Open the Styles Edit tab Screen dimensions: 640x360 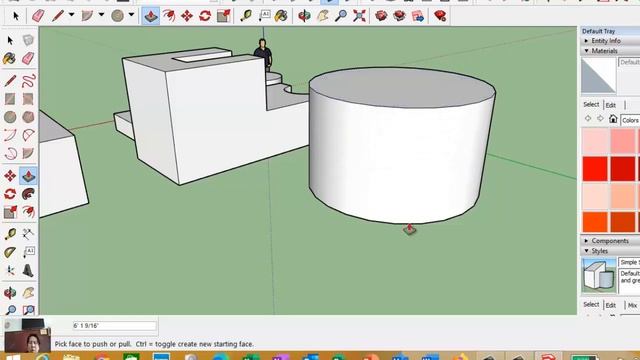point(611,305)
